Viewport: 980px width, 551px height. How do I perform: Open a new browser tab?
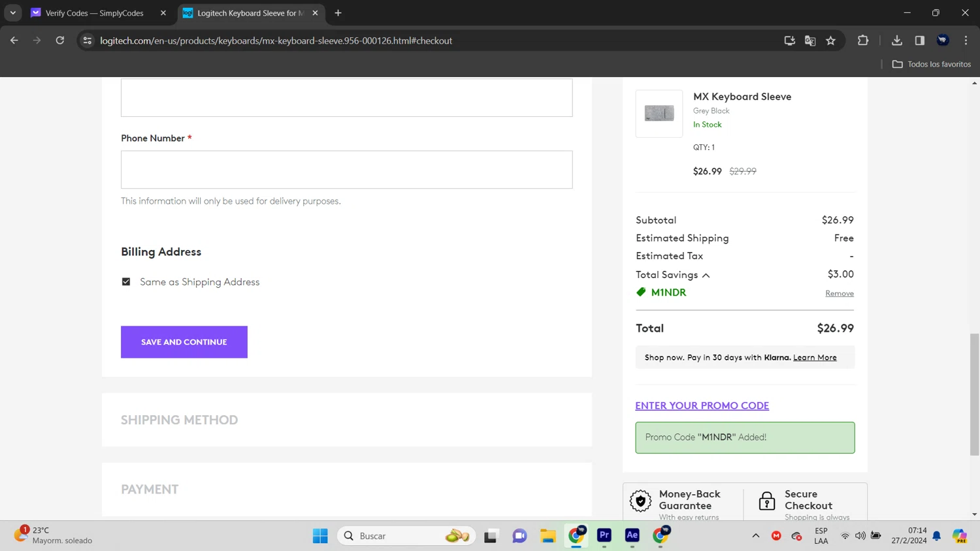point(338,13)
